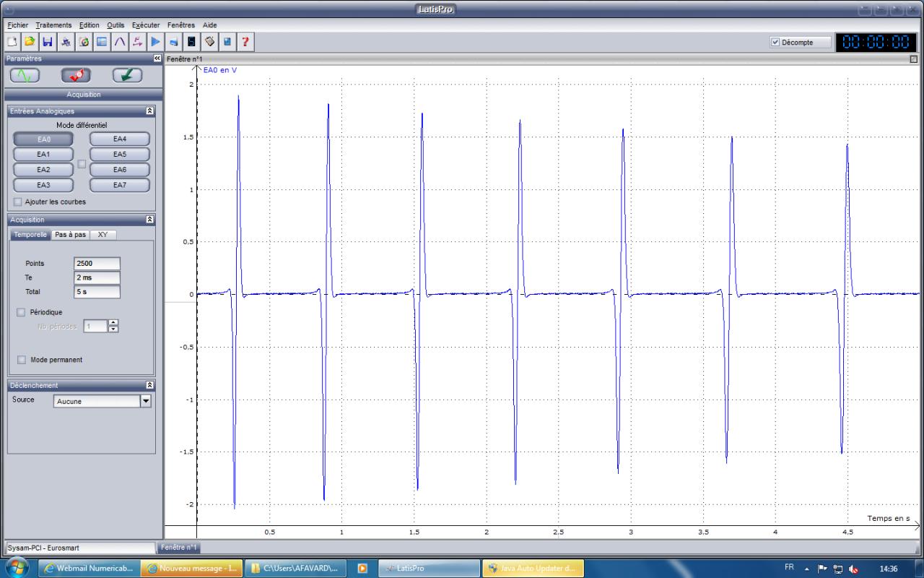Open the Exécuter menu

tap(146, 25)
